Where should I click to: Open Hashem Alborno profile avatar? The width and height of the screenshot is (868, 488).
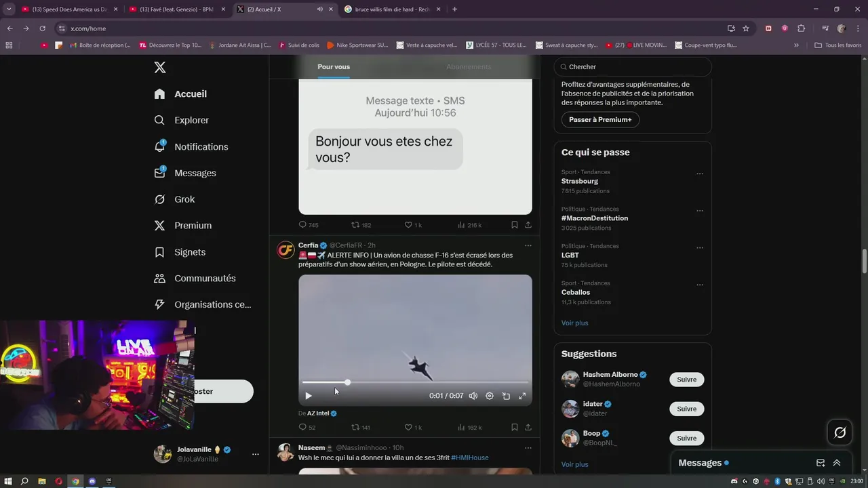click(x=570, y=380)
